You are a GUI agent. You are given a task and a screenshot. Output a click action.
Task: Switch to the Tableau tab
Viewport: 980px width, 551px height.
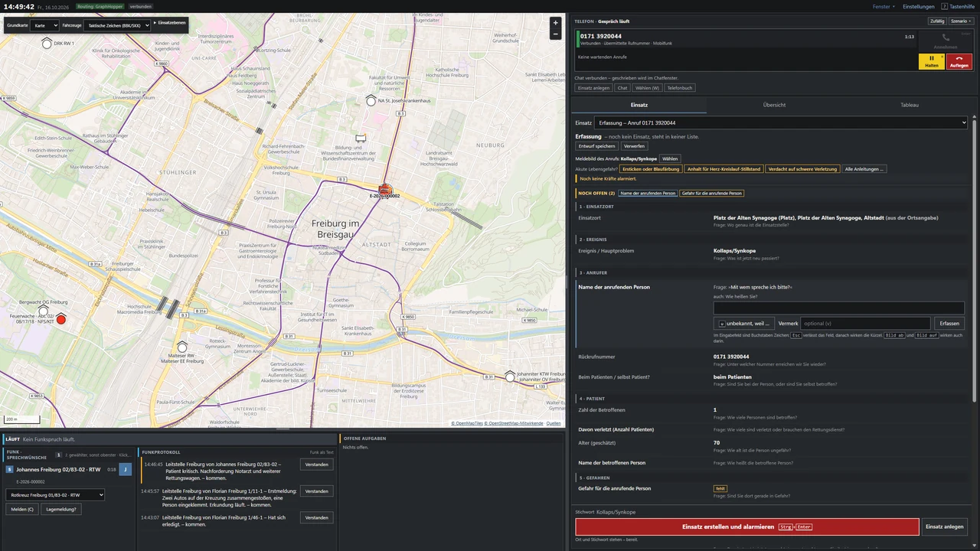pos(909,105)
